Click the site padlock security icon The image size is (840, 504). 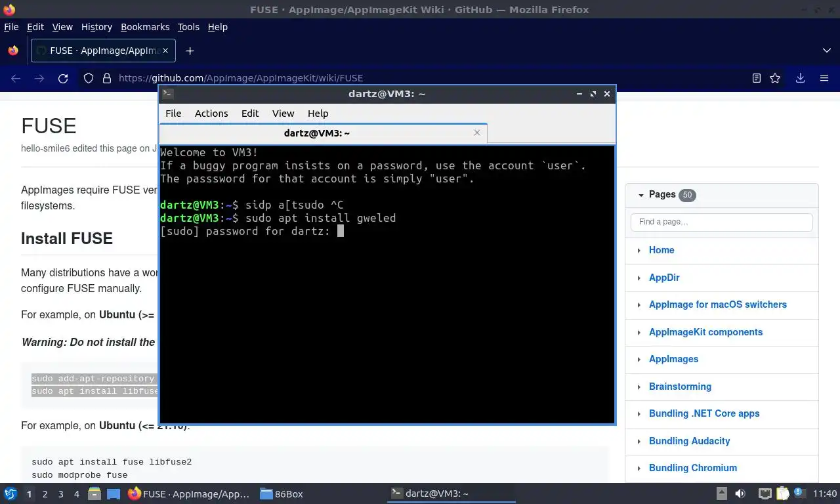pyautogui.click(x=107, y=78)
